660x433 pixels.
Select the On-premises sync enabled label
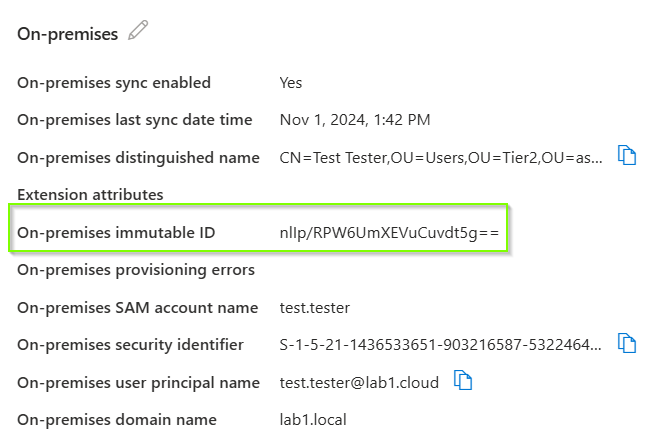[114, 83]
